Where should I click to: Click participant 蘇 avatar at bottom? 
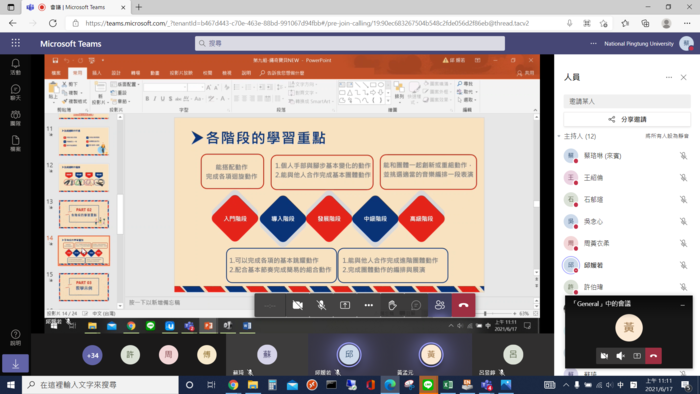pyautogui.click(x=267, y=354)
